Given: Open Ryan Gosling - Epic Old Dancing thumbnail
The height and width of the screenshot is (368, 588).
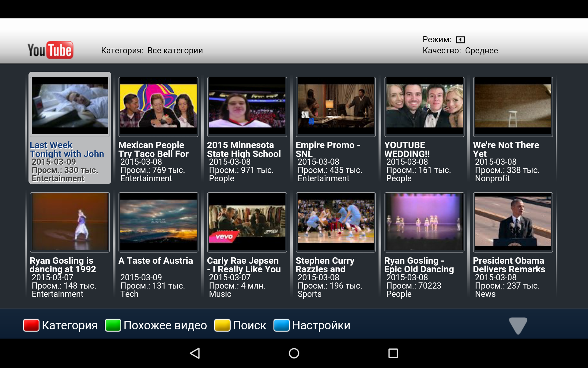Looking at the screenshot, I should click(x=424, y=222).
